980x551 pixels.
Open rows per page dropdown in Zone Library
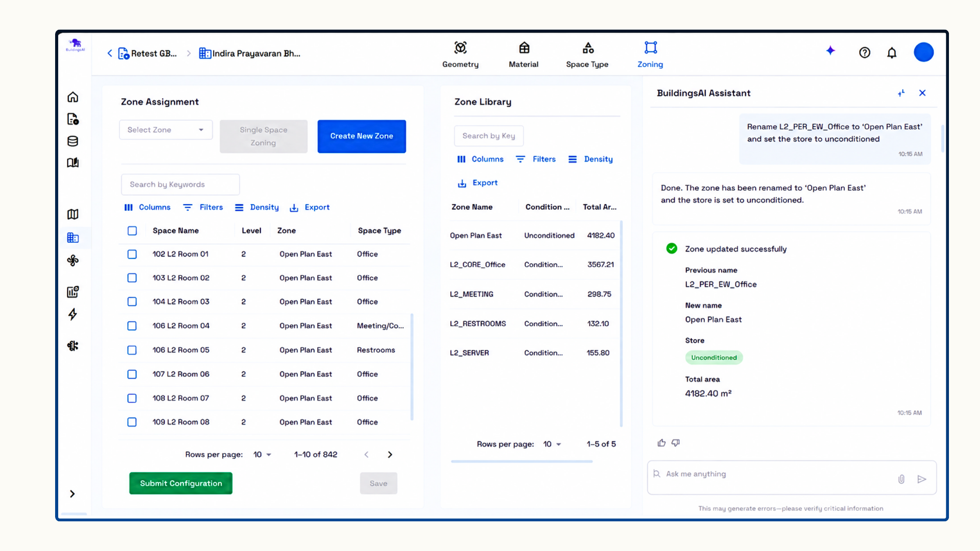coord(552,444)
